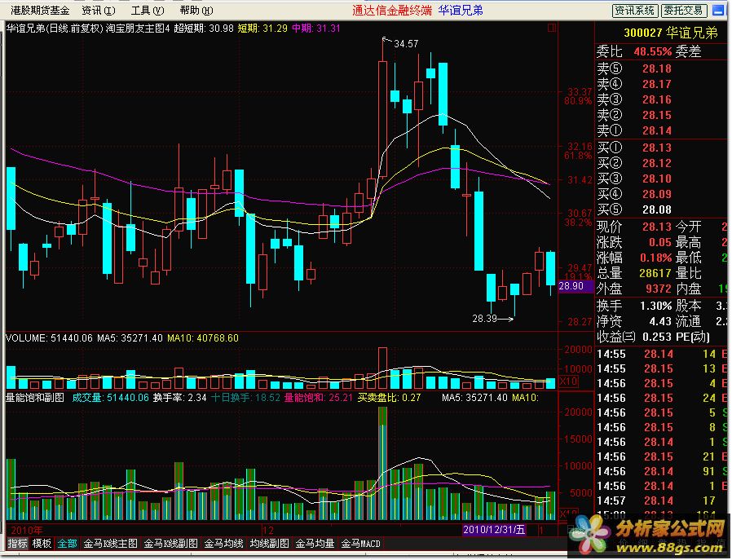Select tick row 14:56 28.15 with volume 24
Image resolution: width=732 pixels, height=560 pixels.
663,398
